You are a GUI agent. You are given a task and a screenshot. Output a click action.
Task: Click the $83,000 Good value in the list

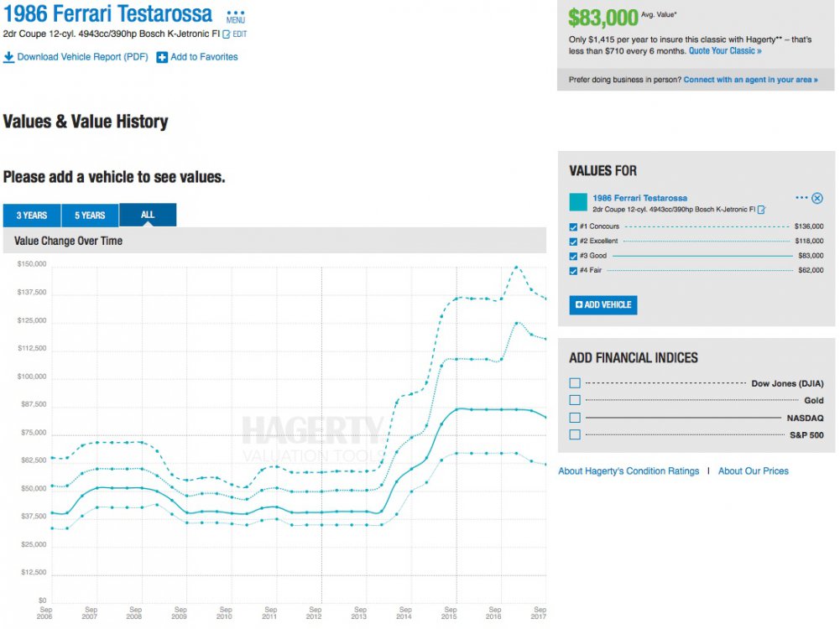click(811, 255)
